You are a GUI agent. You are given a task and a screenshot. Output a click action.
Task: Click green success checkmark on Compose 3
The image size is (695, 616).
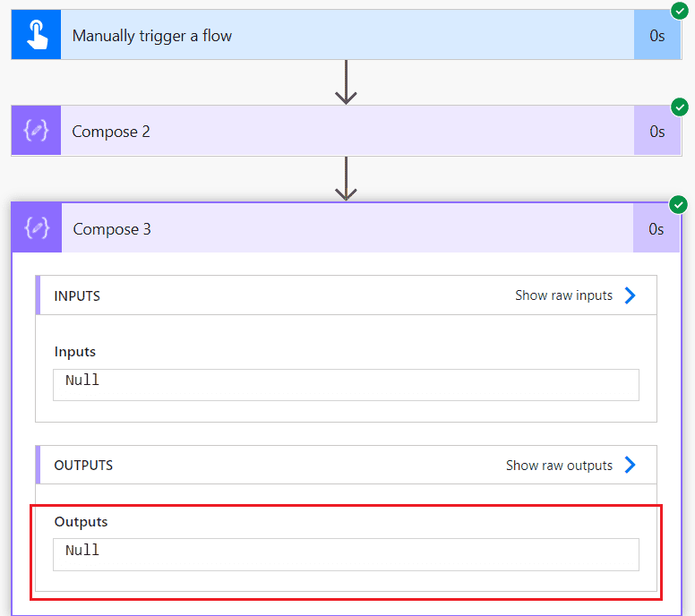[678, 205]
